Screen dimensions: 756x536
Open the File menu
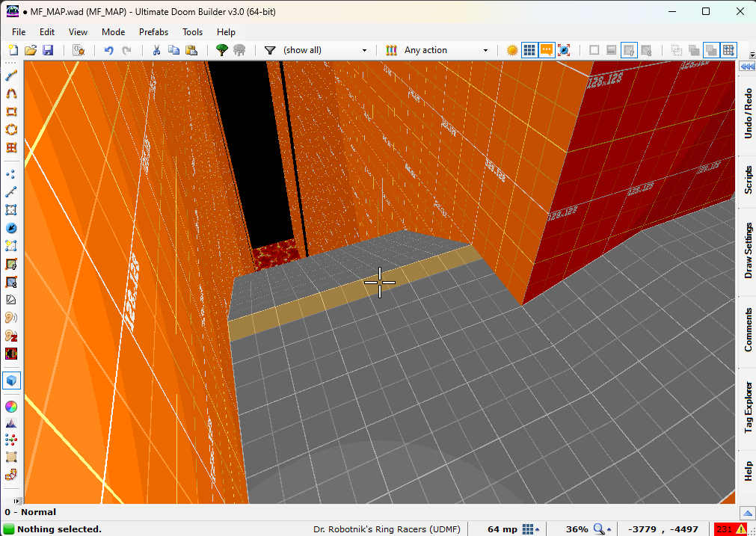click(19, 32)
